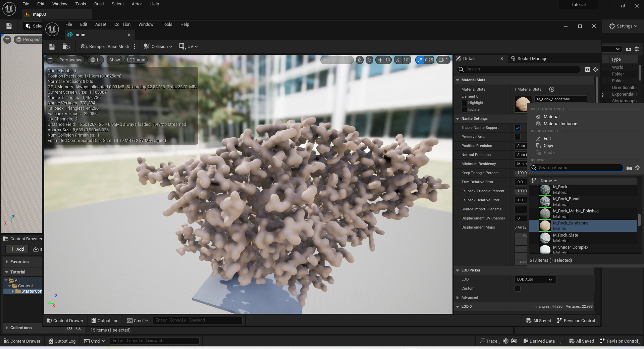The image size is (644, 349).
Task: Open the LOD Auto picker dropdown
Action: pos(535,280)
